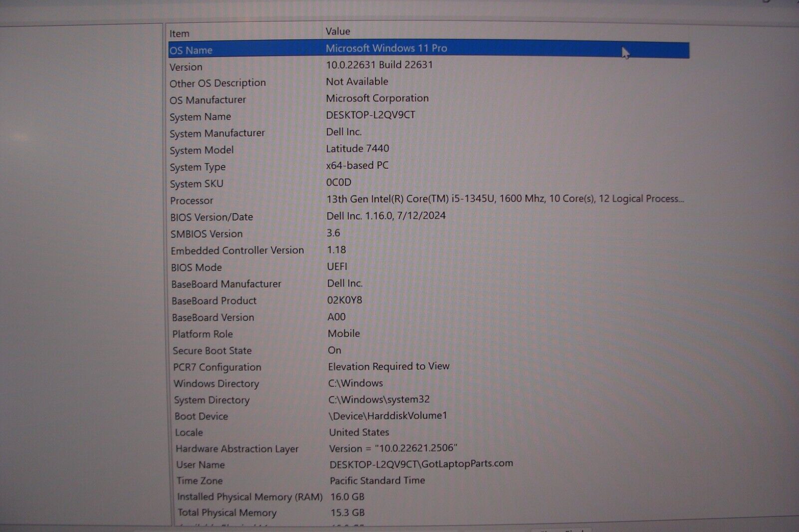Image resolution: width=799 pixels, height=532 pixels.
Task: Click 'UEFI' value
Action: point(337,266)
